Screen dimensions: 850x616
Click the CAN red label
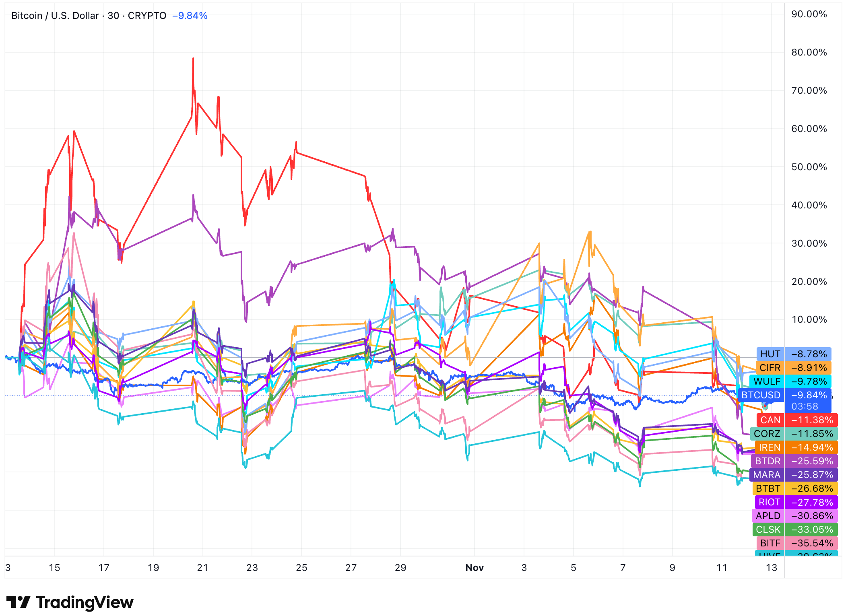tap(770, 420)
